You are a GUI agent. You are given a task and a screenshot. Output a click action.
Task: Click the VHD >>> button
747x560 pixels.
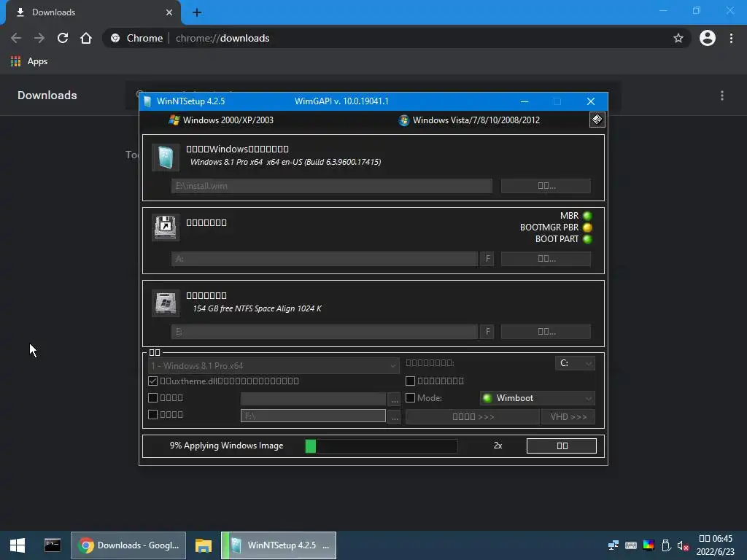click(x=568, y=416)
